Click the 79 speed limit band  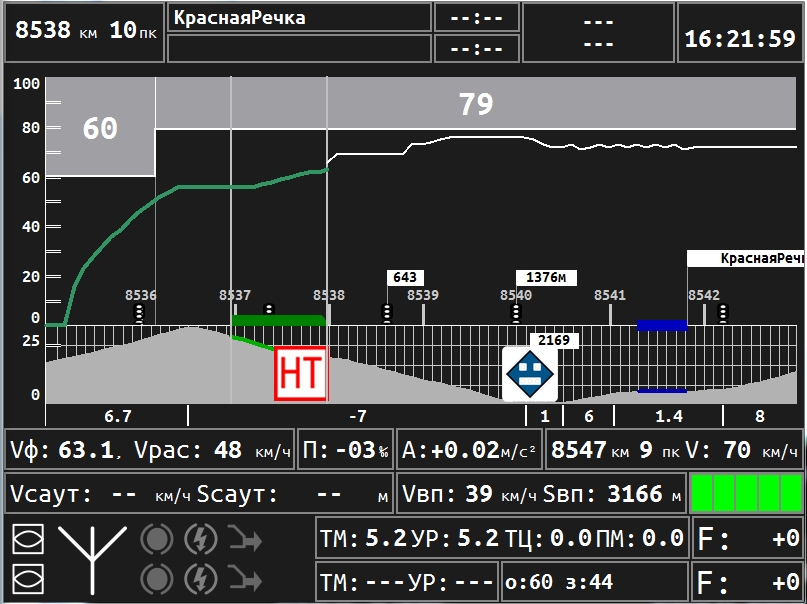[x=476, y=104]
